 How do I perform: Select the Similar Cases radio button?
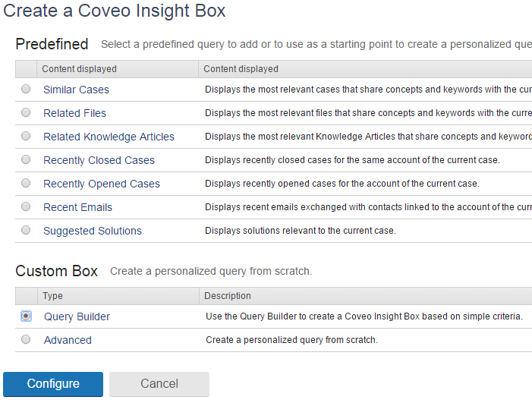pyautogui.click(x=26, y=89)
